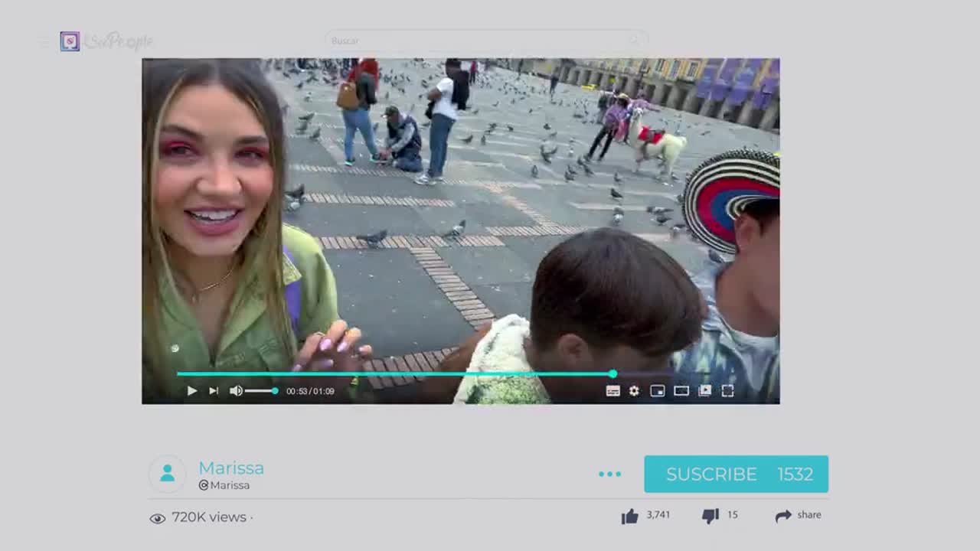Viewport: 980px width, 551px height.
Task: Click the SUSCRIBE button
Action: click(736, 474)
